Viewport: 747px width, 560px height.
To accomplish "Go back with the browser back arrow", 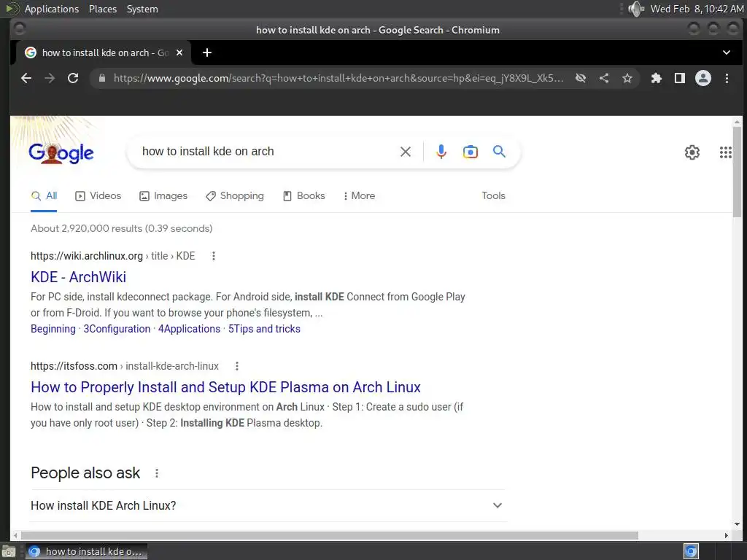I will pos(26,78).
